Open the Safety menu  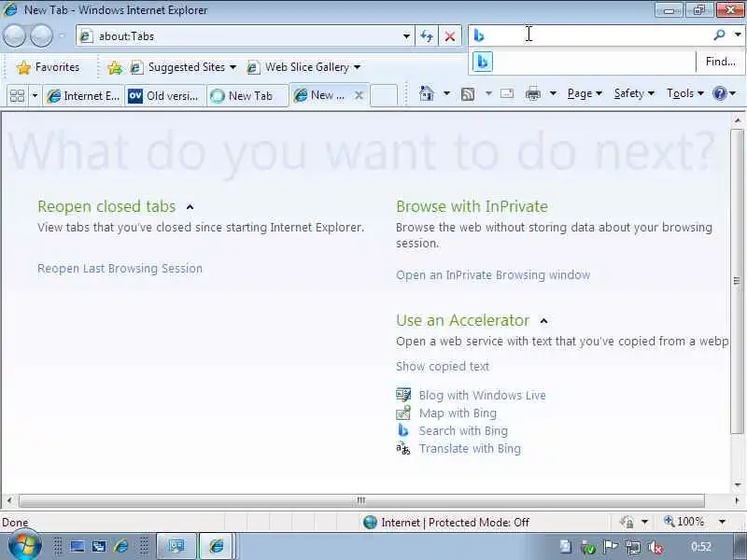coord(634,93)
